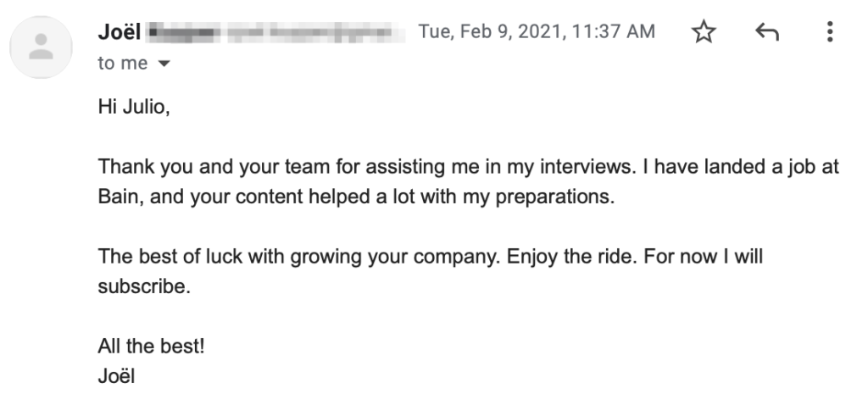Expand recipient details arrow beside 'to me'

[x=164, y=64]
